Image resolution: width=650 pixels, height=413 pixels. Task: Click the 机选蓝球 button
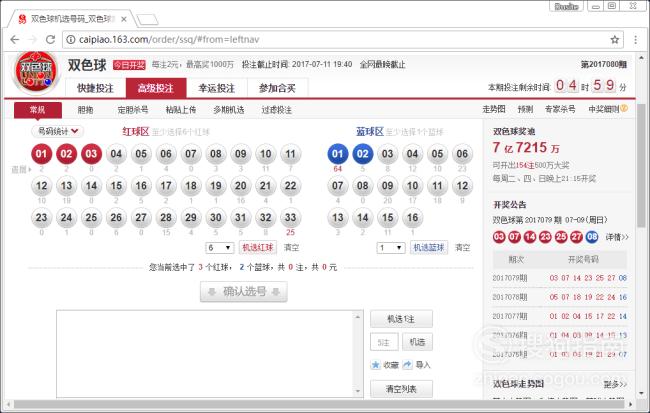[x=429, y=248]
